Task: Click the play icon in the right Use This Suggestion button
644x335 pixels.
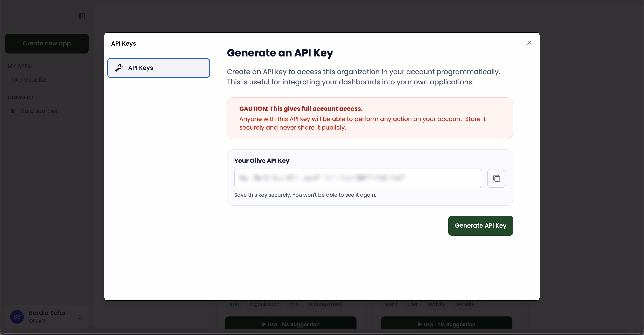Action: pos(421,324)
